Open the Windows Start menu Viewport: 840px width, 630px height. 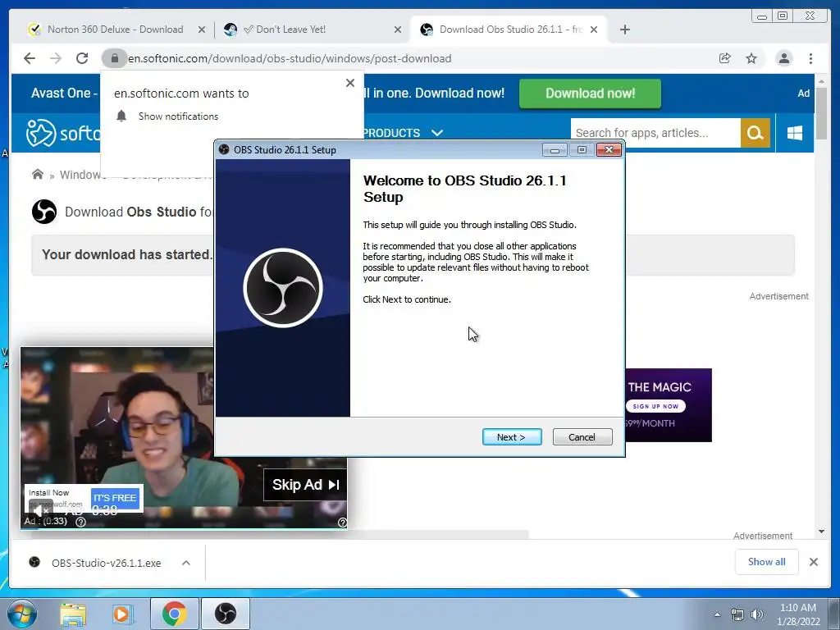click(x=22, y=614)
